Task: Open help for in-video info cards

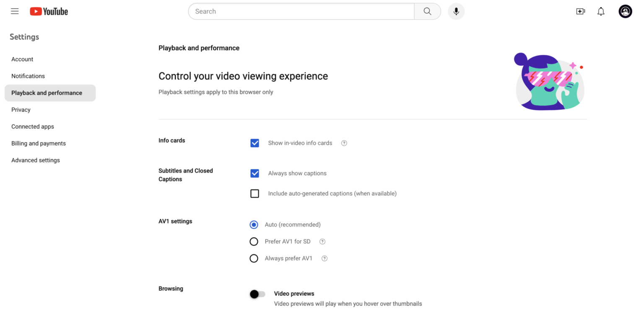Action: 344,143
